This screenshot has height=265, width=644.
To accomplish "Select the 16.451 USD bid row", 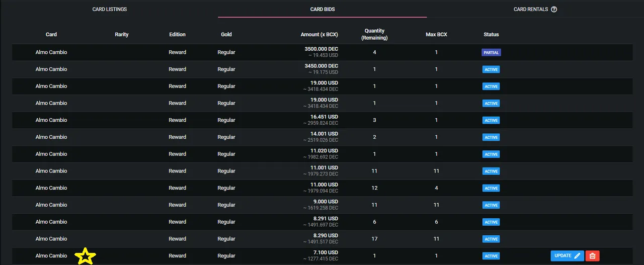I will (x=322, y=120).
